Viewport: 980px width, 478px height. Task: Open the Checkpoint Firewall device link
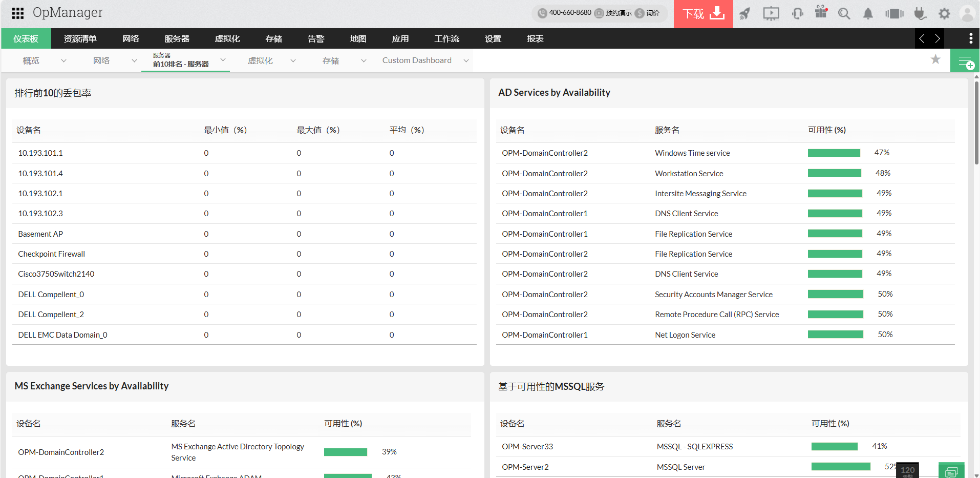(x=51, y=254)
